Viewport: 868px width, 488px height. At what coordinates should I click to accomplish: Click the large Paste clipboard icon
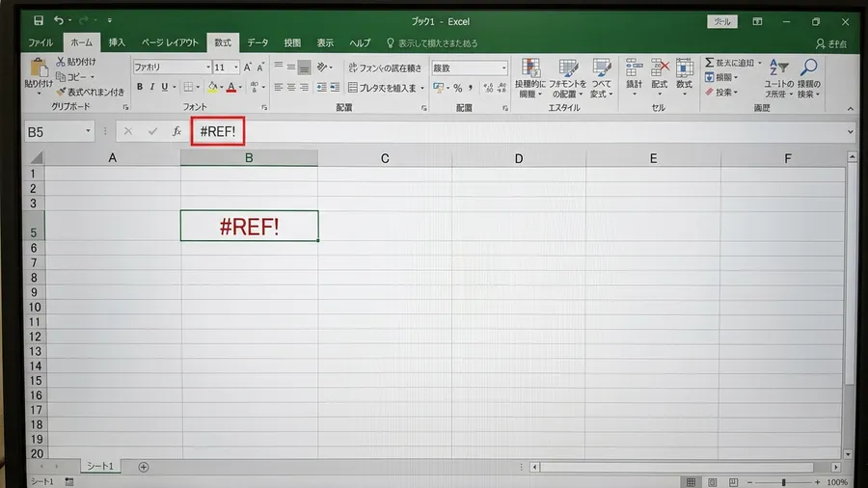(x=39, y=68)
